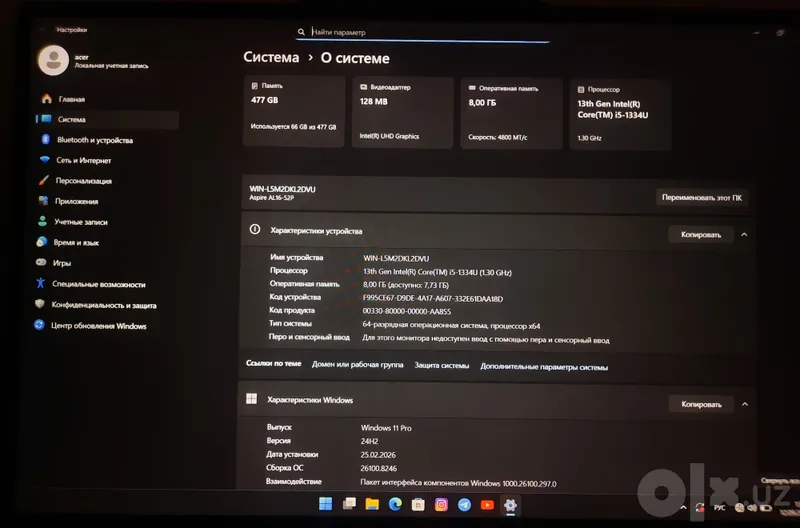Click the Windows Update sync icon
800x528 pixels.
coord(39,324)
